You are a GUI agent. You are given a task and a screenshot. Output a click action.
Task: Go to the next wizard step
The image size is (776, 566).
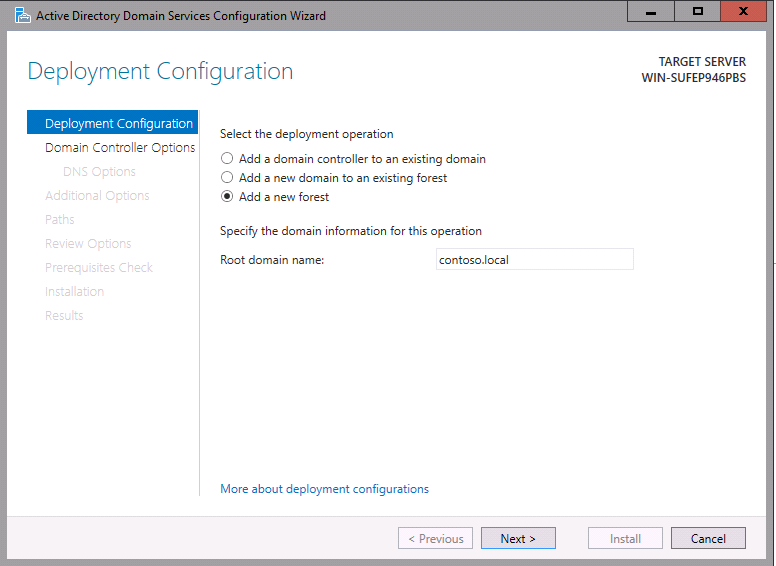(x=518, y=538)
